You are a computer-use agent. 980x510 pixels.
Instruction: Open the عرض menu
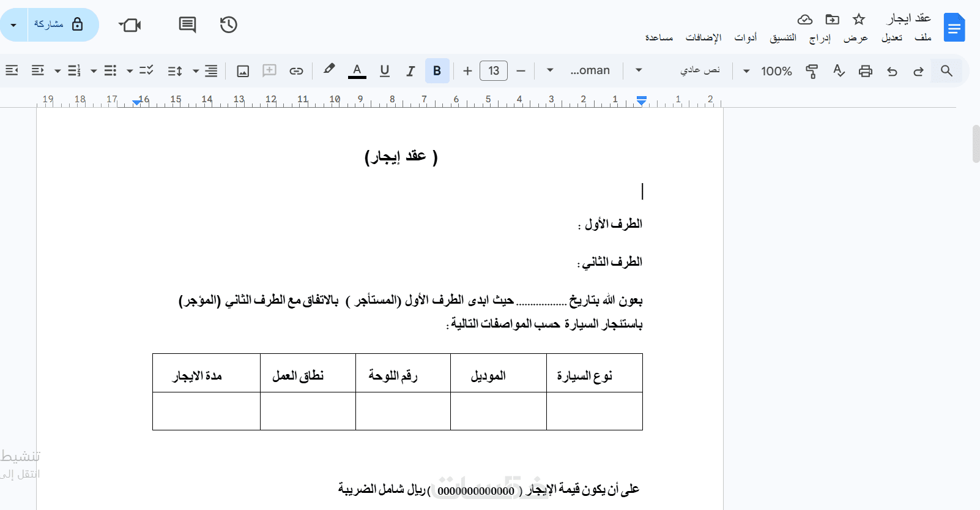855,38
